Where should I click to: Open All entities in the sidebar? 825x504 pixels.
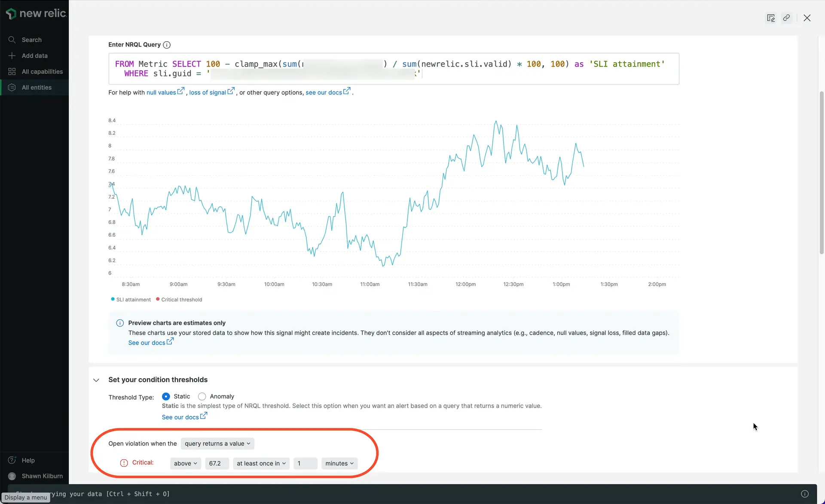coord(37,88)
